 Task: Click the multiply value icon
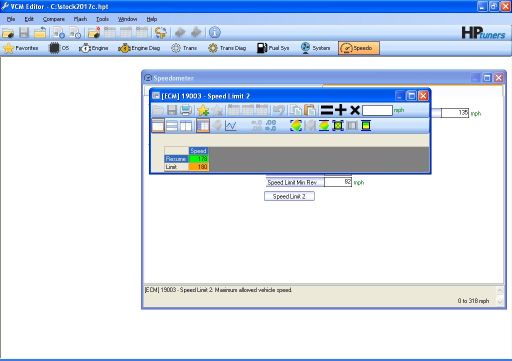pos(355,110)
